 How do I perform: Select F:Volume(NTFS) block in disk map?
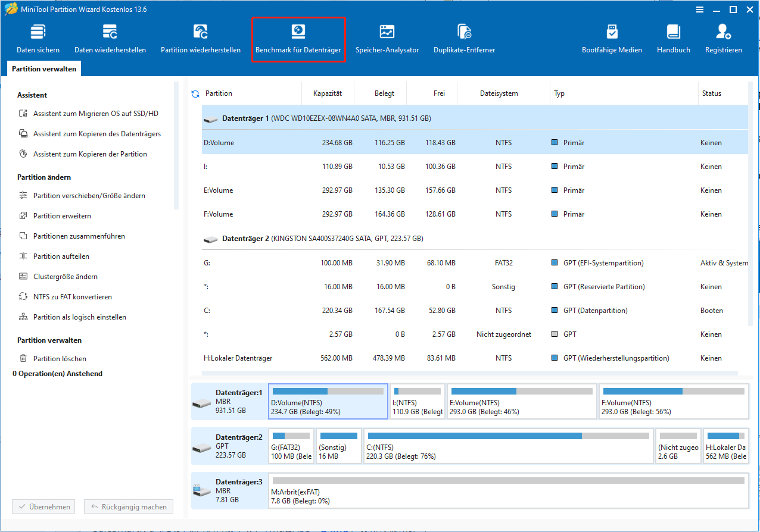[x=674, y=402]
